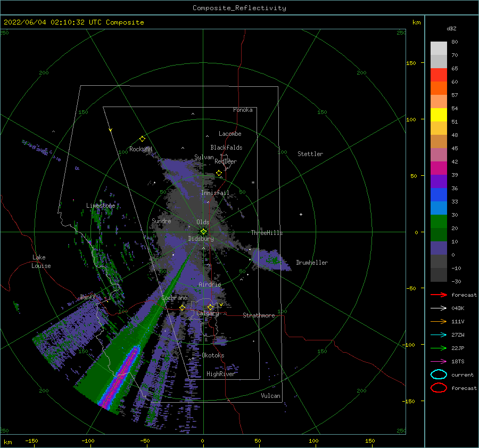Click the Lacombe label
This screenshot has width=479, height=448.
tap(230, 134)
